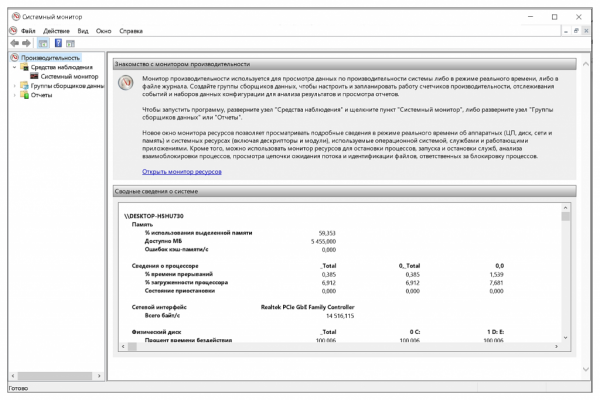The image size is (600, 400).
Task: Click the console icon beside the Файл menu
Action: click(13, 30)
